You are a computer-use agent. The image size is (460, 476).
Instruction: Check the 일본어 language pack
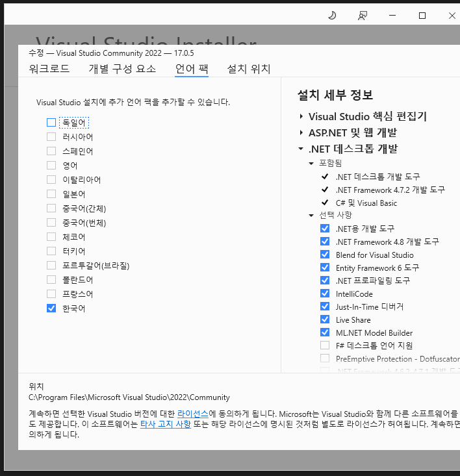(x=51, y=194)
